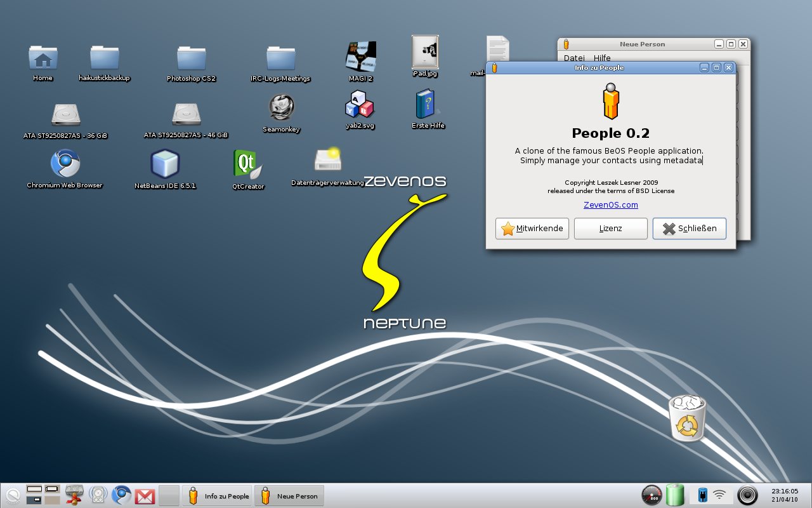Click the People figure logo in dialog
Image resolution: width=812 pixels, height=508 pixels.
pos(610,101)
